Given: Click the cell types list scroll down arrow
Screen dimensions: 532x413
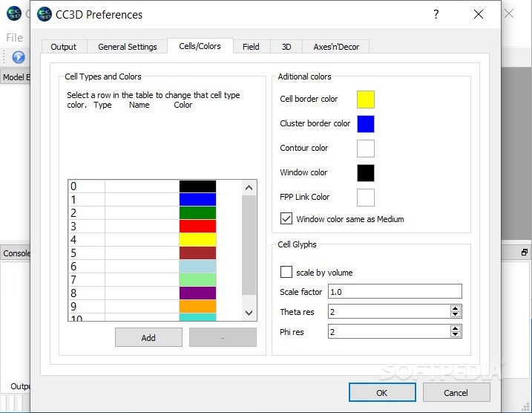Looking at the screenshot, I should (249, 313).
